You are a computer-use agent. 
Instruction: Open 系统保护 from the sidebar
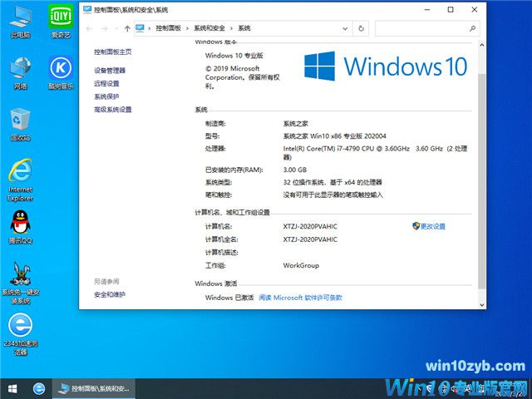(x=106, y=96)
